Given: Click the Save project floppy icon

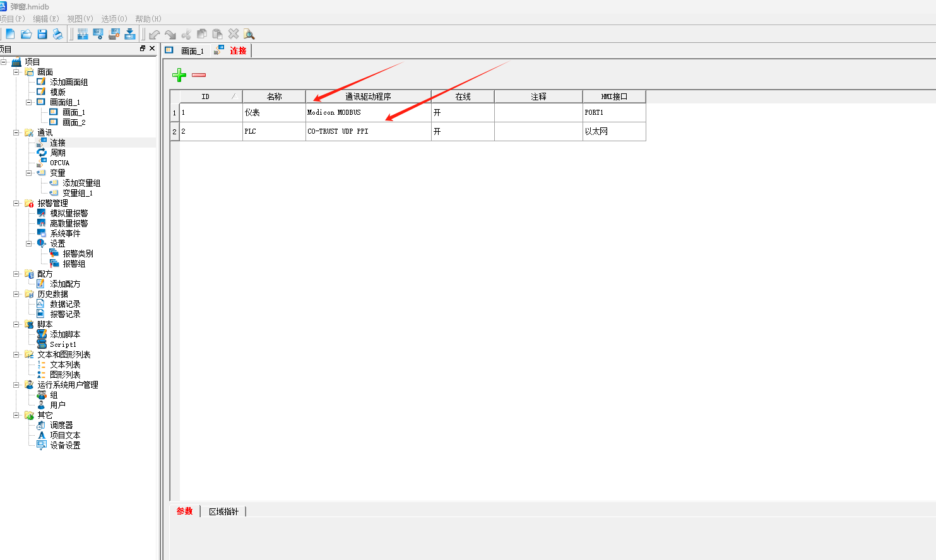Looking at the screenshot, I should click(x=42, y=34).
